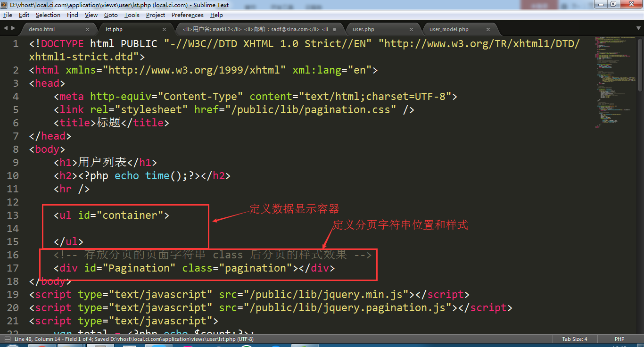Switch to the demo.html tab

point(42,29)
